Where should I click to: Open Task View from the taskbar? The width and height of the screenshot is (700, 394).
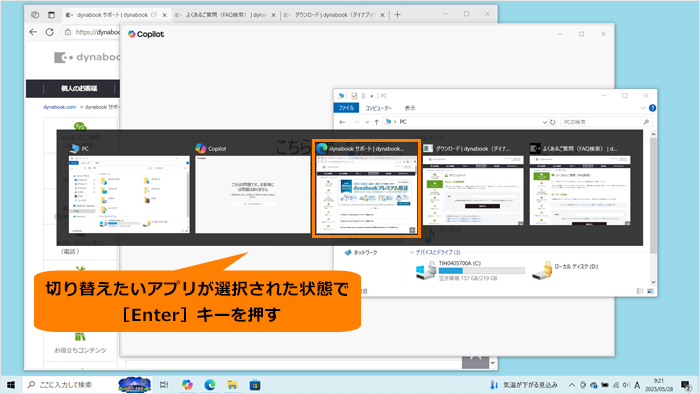(x=164, y=385)
